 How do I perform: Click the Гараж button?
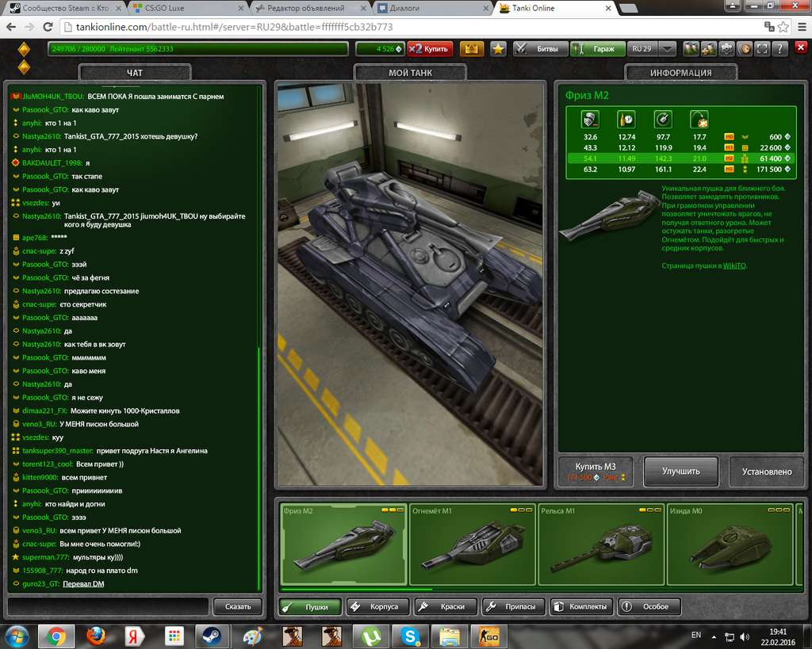click(597, 48)
